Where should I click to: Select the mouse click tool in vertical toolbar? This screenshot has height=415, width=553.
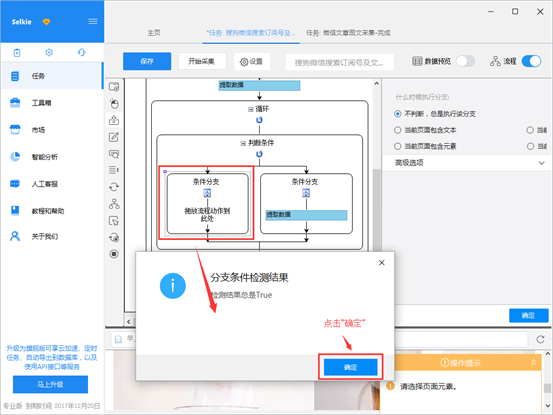tap(114, 104)
